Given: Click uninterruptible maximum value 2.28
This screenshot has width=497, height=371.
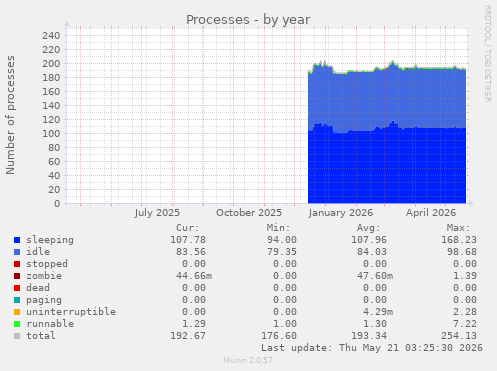Looking at the screenshot, I should pyautogui.click(x=465, y=312).
